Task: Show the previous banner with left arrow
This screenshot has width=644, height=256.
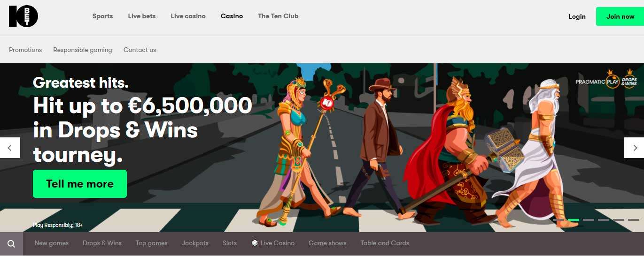Action: 10,148
